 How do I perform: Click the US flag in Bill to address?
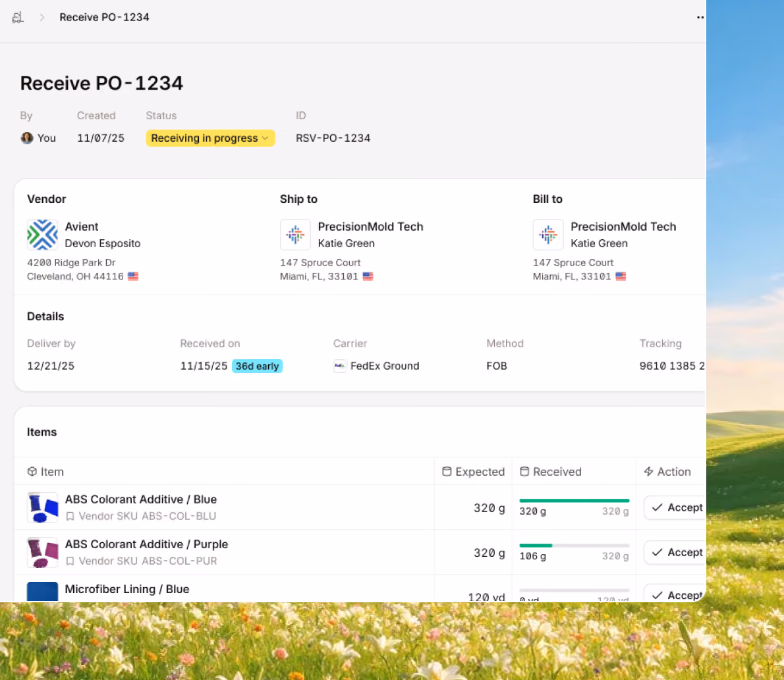[621, 276]
